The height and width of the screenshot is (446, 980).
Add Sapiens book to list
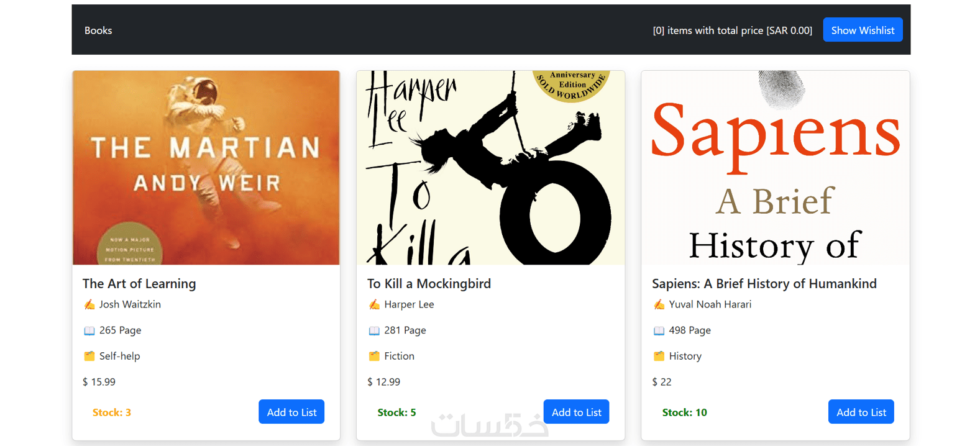pyautogui.click(x=861, y=412)
